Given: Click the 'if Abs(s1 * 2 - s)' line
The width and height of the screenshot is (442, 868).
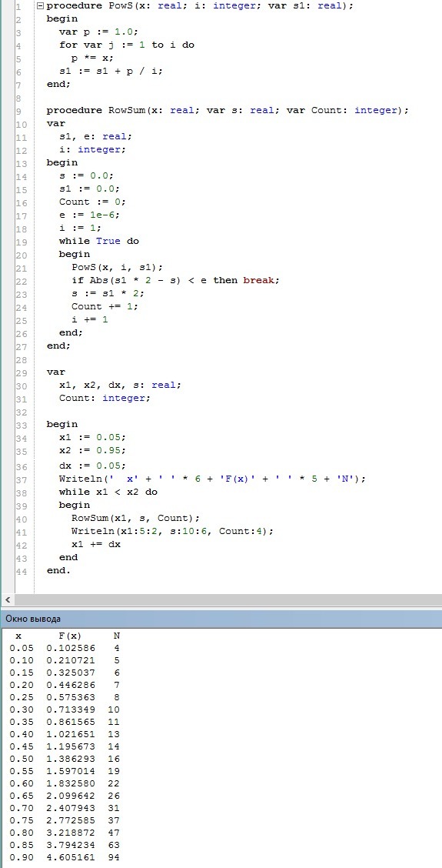Looking at the screenshot, I should [x=176, y=280].
